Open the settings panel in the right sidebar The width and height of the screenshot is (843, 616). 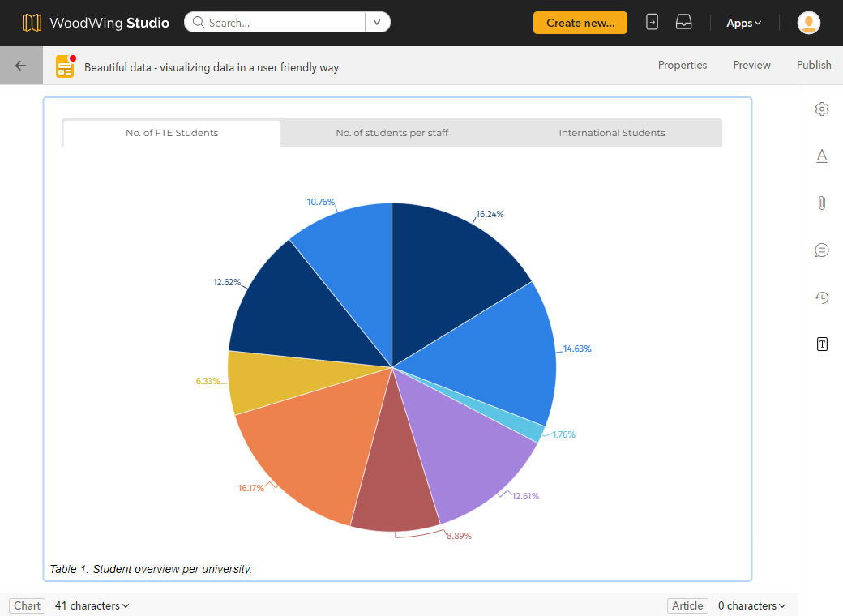coord(822,108)
